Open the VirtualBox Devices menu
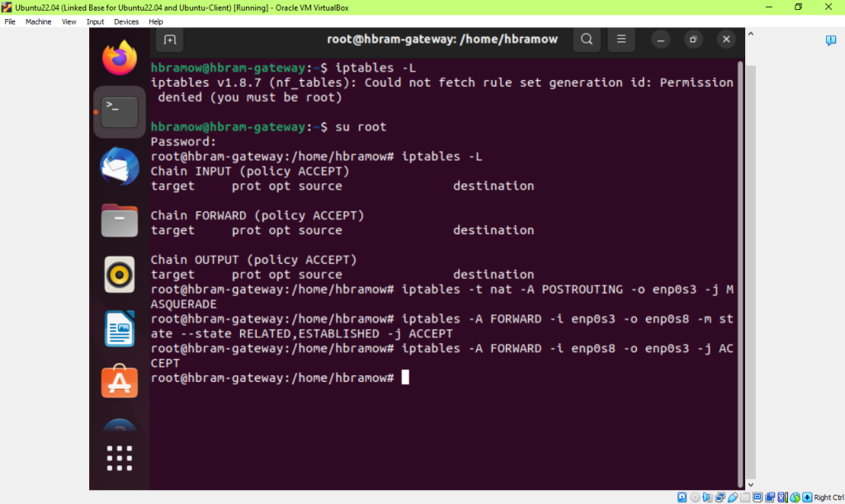The height and width of the screenshot is (504, 845). 126,21
